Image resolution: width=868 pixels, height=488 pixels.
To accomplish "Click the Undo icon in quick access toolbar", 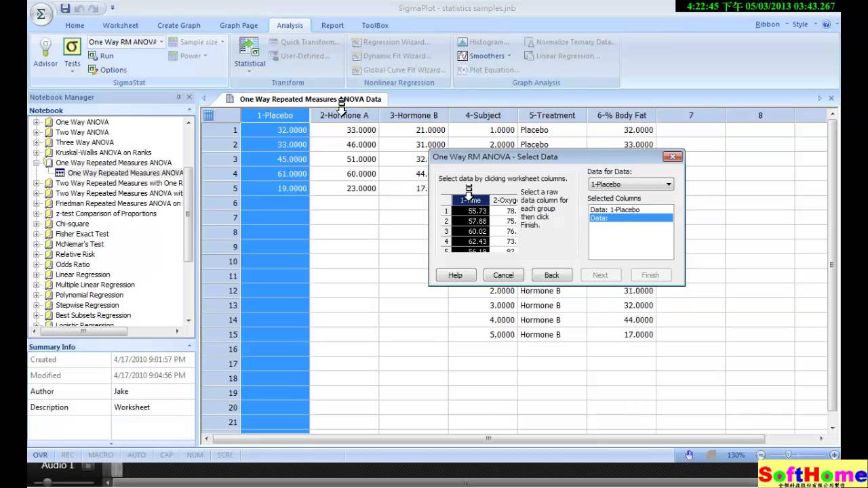I will click(79, 8).
